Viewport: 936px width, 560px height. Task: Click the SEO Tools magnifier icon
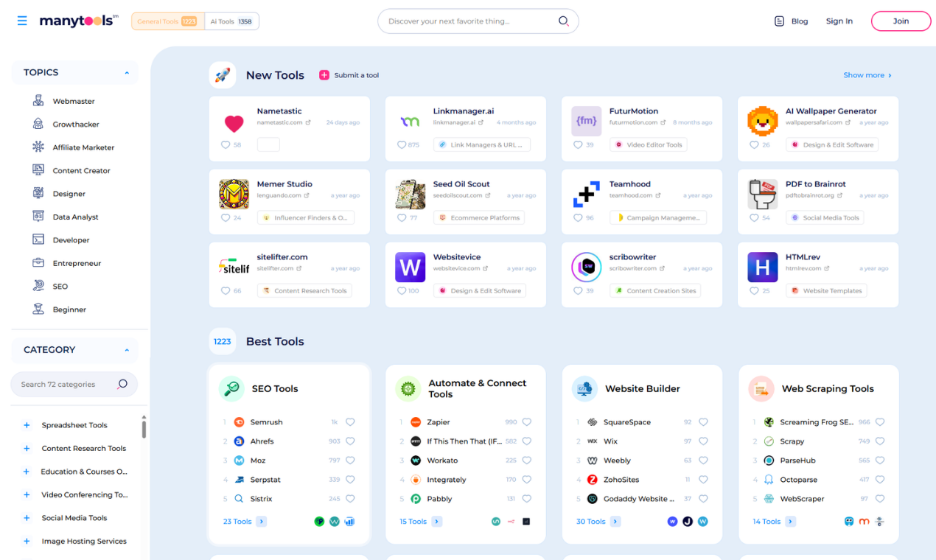[231, 388]
